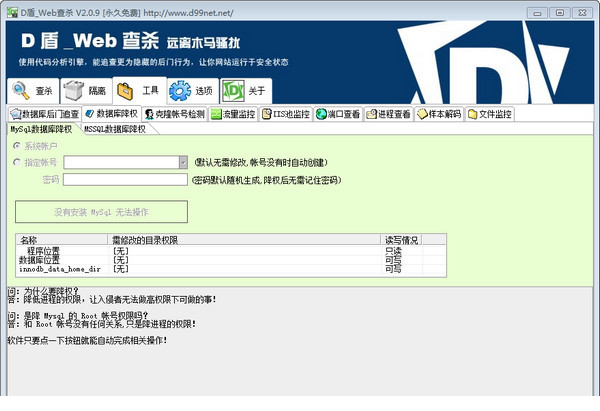Expand the 指定帐号 account dropdown

183,162
